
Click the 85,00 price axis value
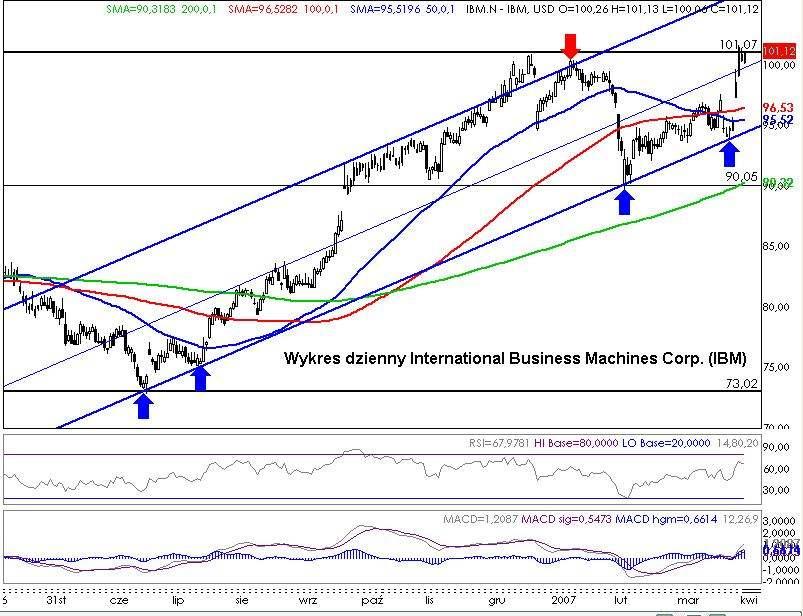tap(775, 246)
